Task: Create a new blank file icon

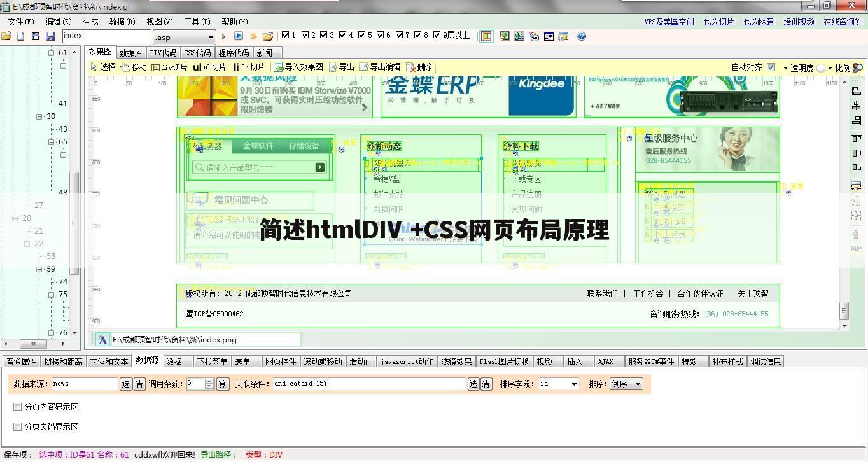Action: [x=20, y=36]
